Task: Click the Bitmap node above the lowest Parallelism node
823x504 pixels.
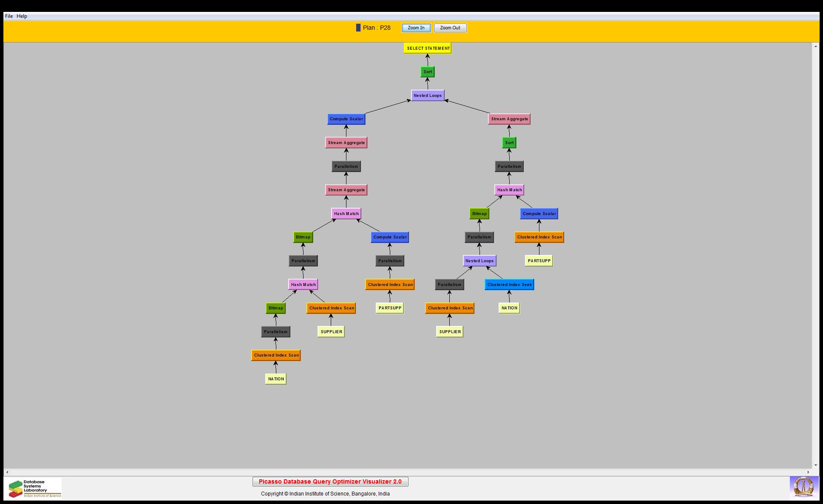Action: click(275, 308)
